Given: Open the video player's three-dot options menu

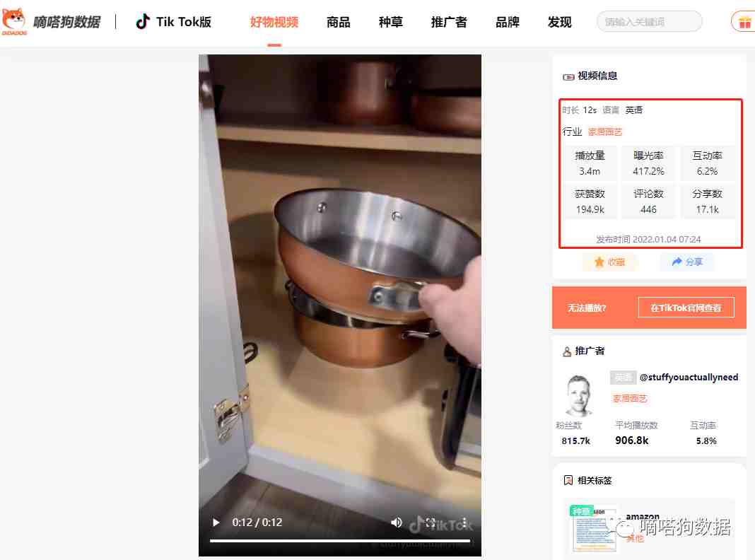Looking at the screenshot, I should (x=464, y=523).
